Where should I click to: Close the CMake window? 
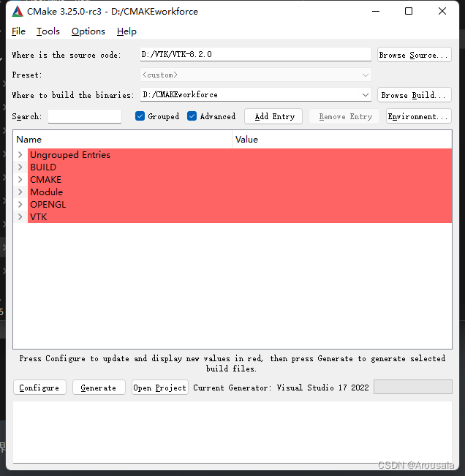442,12
